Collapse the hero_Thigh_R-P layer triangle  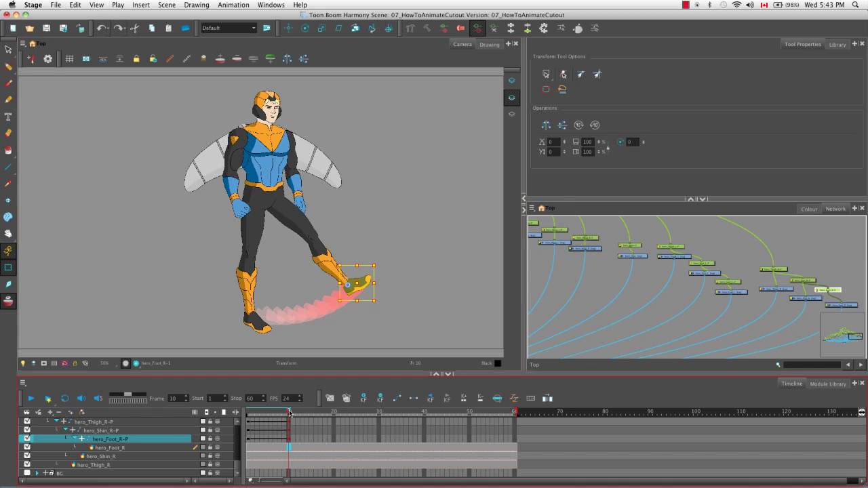[56, 422]
